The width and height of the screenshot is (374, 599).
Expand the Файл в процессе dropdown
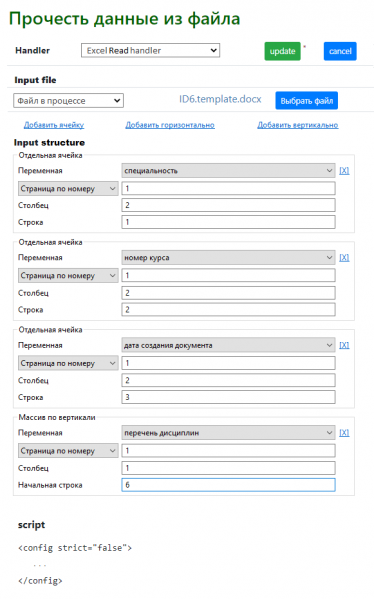click(x=68, y=101)
